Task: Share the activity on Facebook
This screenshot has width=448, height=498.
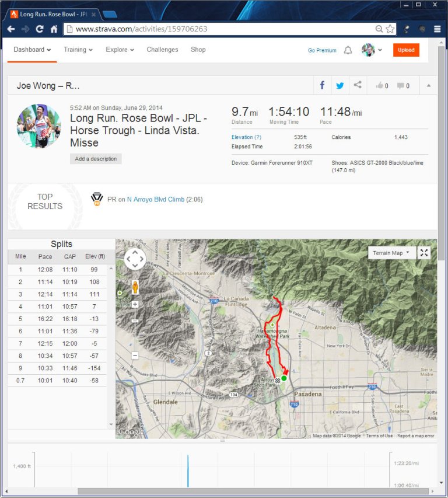Action: [x=322, y=85]
